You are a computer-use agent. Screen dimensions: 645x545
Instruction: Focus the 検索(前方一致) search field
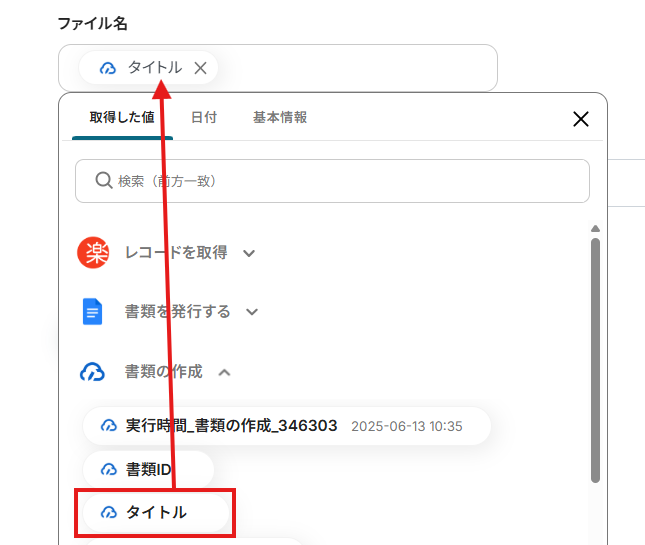pyautogui.click(x=332, y=181)
